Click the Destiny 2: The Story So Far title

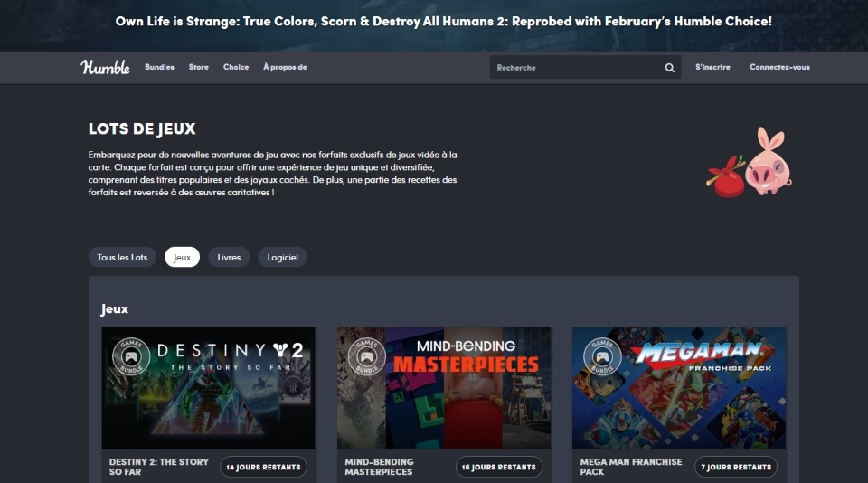click(159, 467)
